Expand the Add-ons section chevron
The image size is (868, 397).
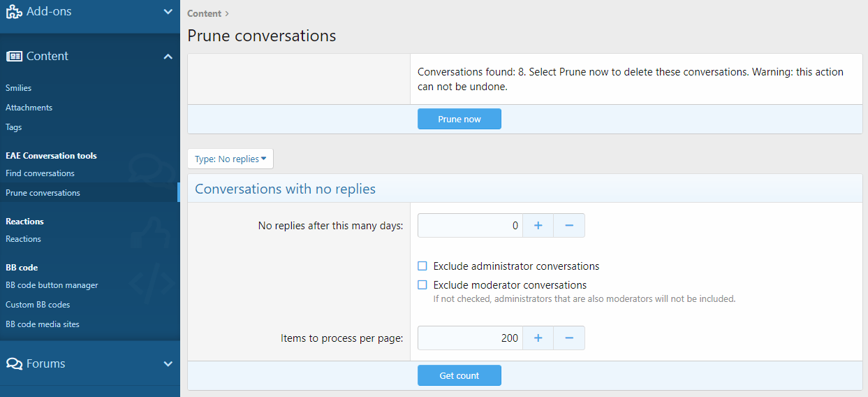tap(168, 12)
